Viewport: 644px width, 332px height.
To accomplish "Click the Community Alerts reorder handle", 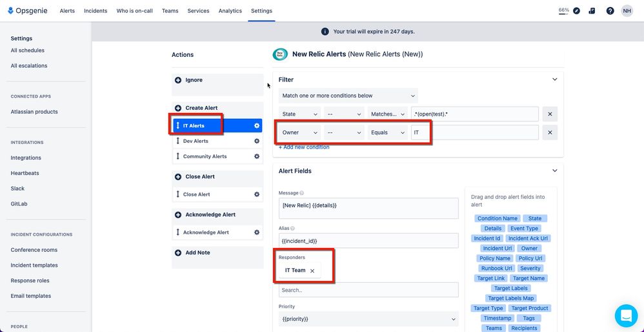I will pyautogui.click(x=178, y=156).
